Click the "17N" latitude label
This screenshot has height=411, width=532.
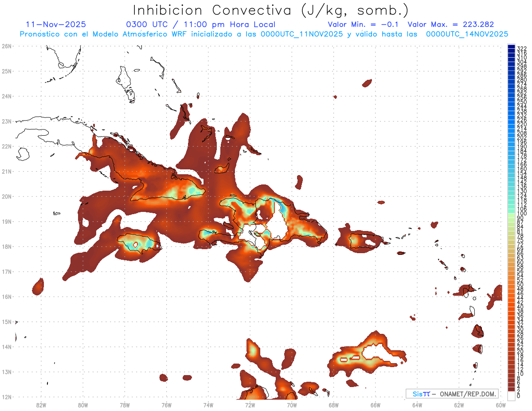[6, 271]
